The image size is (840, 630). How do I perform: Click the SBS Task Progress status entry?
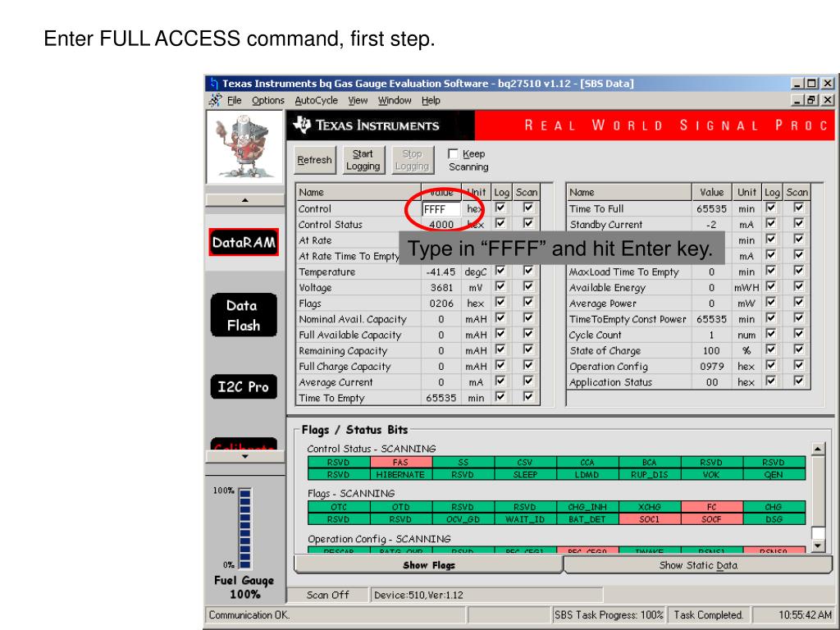(609, 615)
